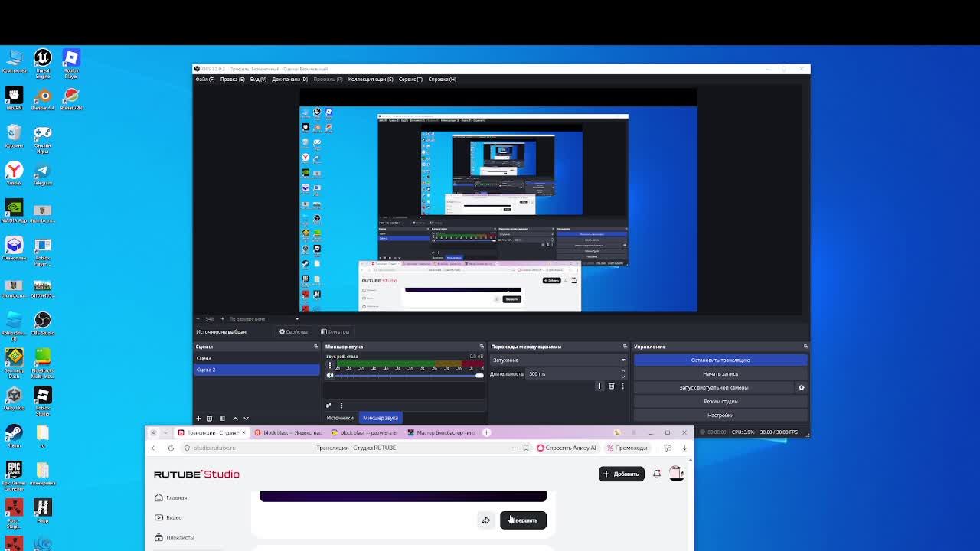
Task: Open Geometry Dash desktop shortcut
Action: pos(14,363)
